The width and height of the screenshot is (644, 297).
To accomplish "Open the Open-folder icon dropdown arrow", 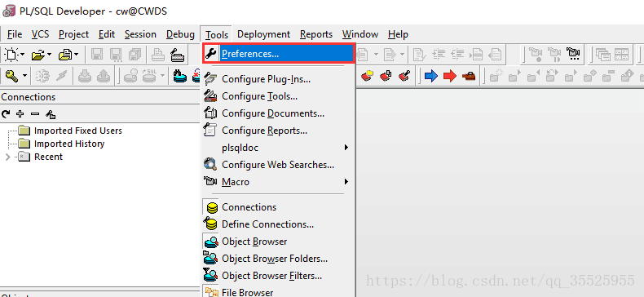I will pyautogui.click(x=49, y=55).
